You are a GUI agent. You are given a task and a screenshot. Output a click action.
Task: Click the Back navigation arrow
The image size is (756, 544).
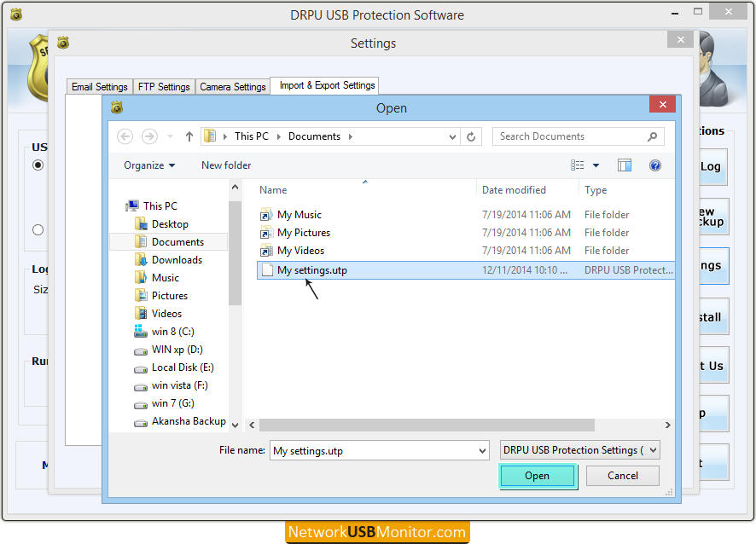[x=125, y=136]
